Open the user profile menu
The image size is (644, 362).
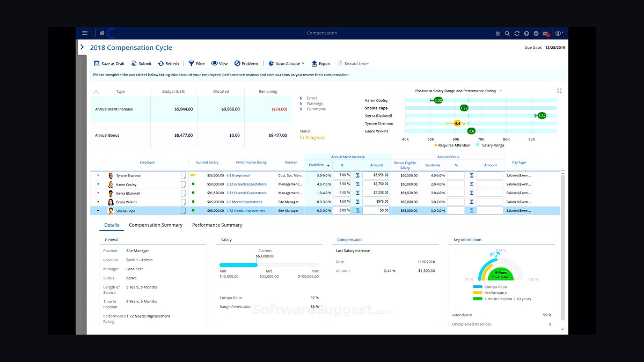(x=559, y=33)
